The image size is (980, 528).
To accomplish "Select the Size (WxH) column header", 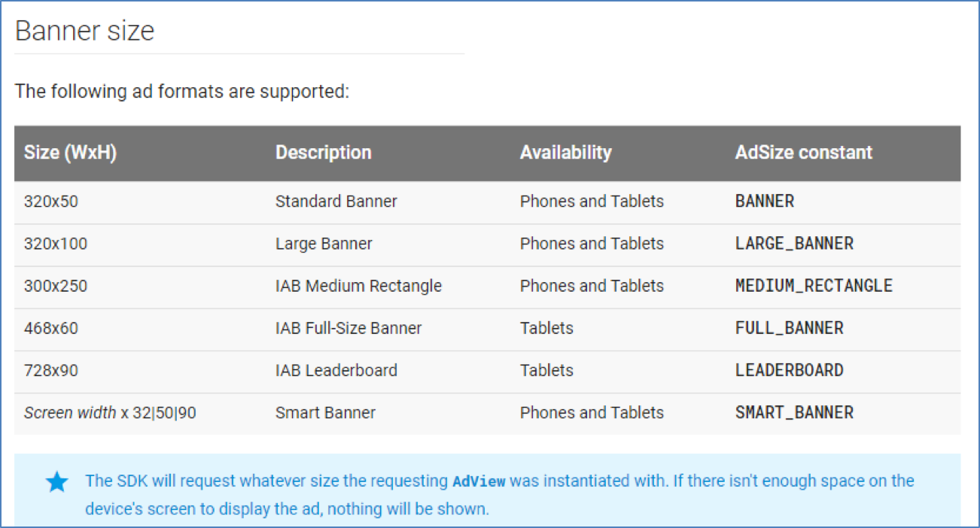I will pyautogui.click(x=70, y=153).
